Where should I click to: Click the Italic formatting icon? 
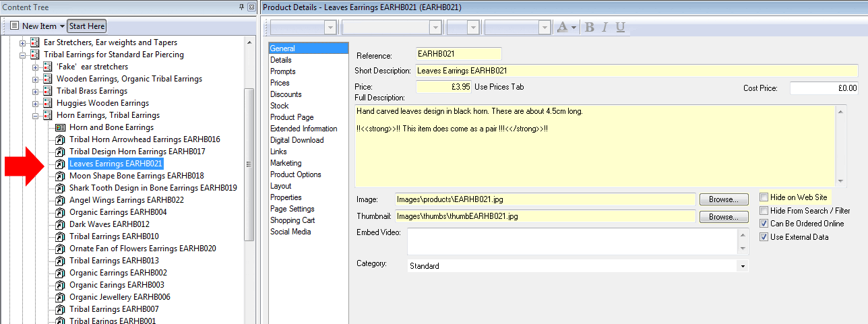[604, 27]
